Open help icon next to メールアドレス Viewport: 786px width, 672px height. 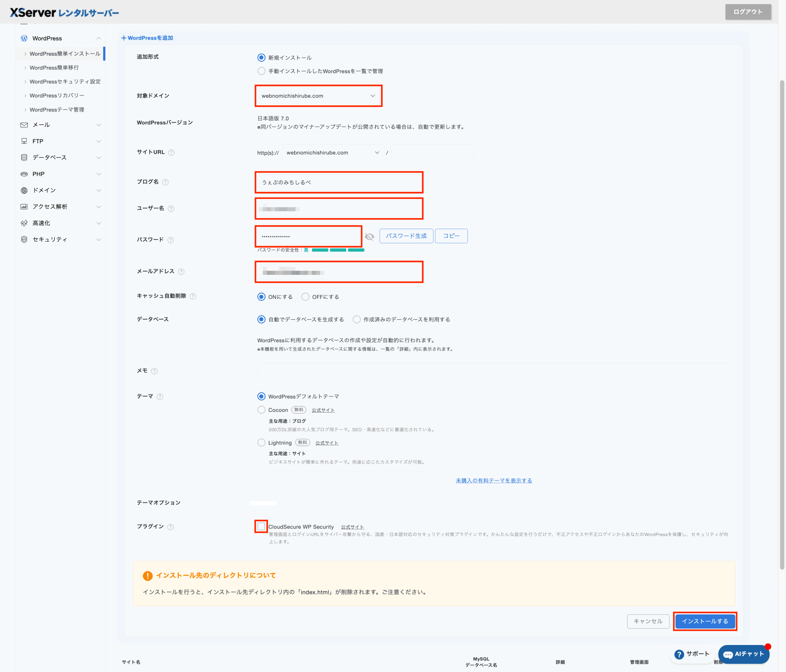[x=181, y=271]
